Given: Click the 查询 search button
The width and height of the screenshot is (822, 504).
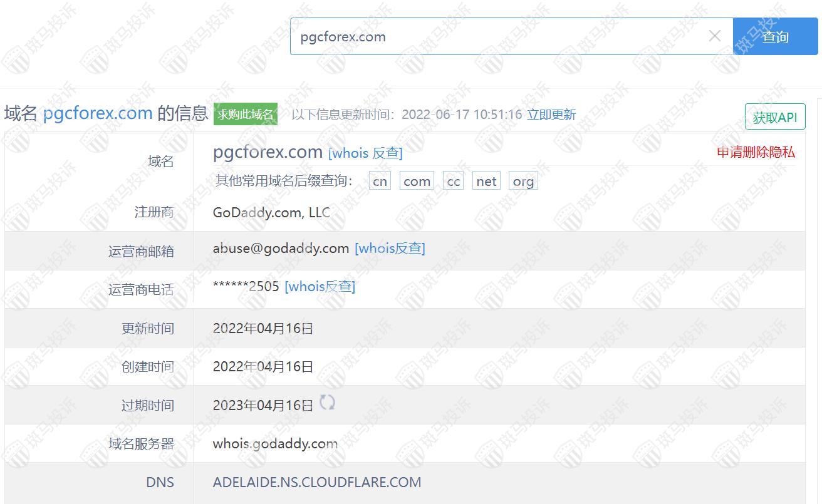Looking at the screenshot, I should point(774,37).
